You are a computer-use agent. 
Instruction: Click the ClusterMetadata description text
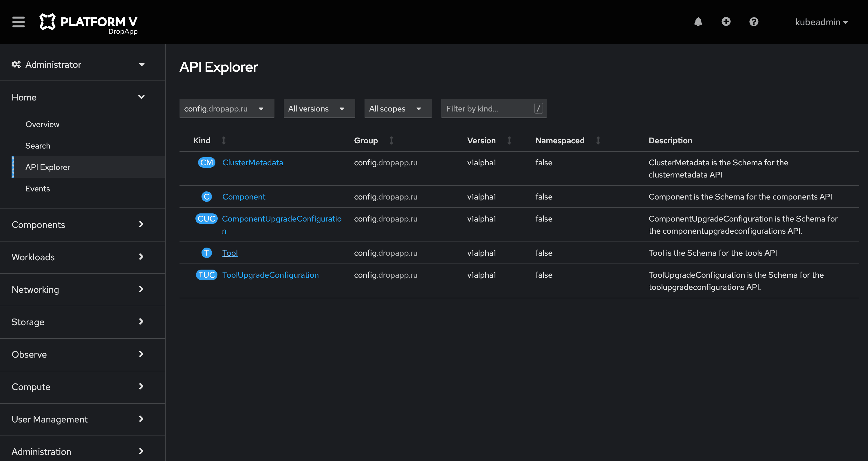pyautogui.click(x=718, y=169)
